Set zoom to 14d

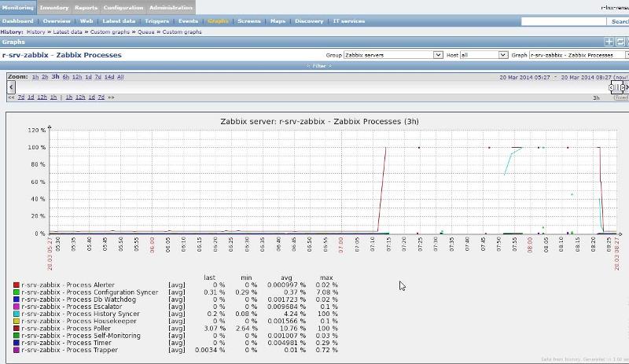(x=109, y=77)
